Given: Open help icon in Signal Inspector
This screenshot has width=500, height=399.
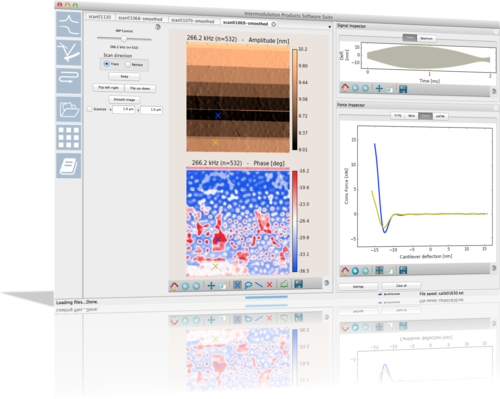Looking at the screenshot, I should (x=494, y=91).
